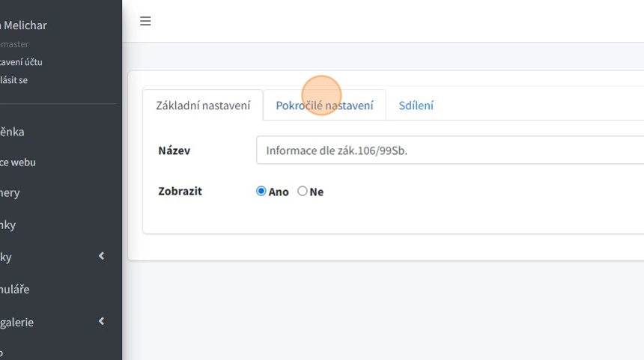Select the 'galerie' sidebar menu item
The height and width of the screenshot is (360, 644).
click(x=17, y=323)
